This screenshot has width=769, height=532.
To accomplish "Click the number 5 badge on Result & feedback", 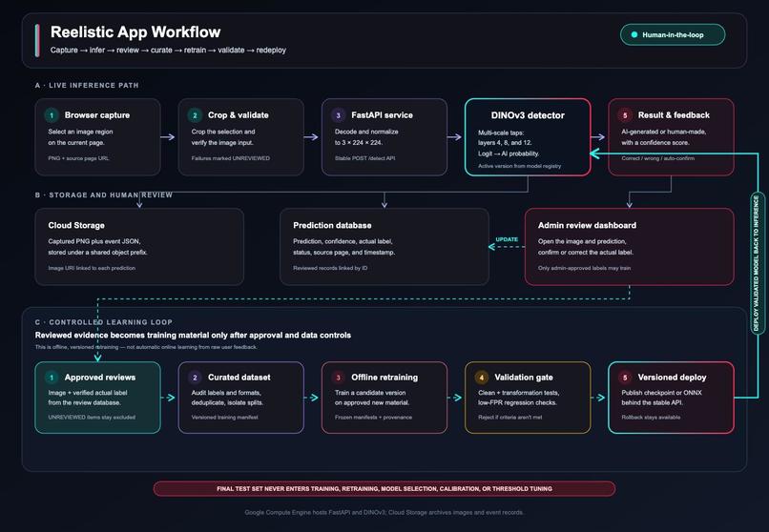I will coord(625,115).
